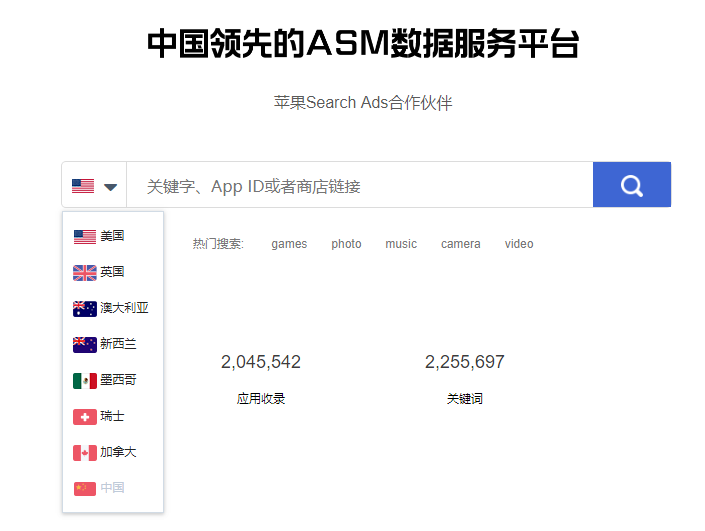The image size is (705, 531).
Task: Click the New Zealand flag icon
Action: click(85, 344)
